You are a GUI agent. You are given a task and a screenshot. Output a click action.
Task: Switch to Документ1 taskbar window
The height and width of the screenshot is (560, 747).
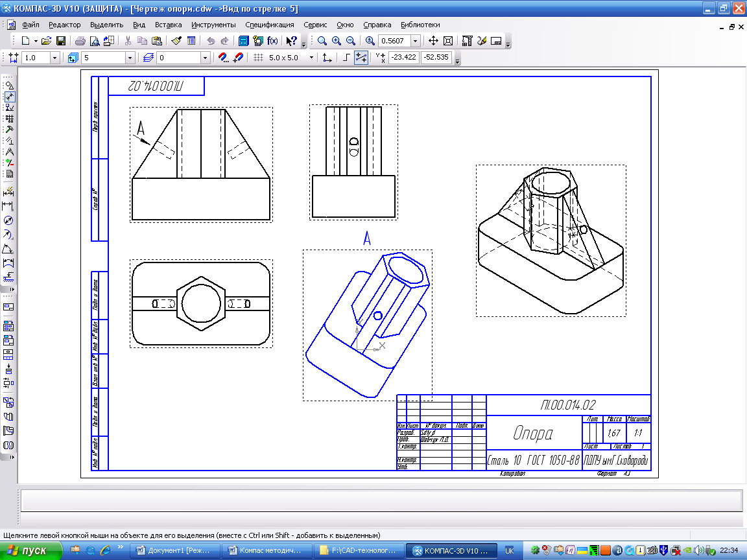tap(176, 551)
